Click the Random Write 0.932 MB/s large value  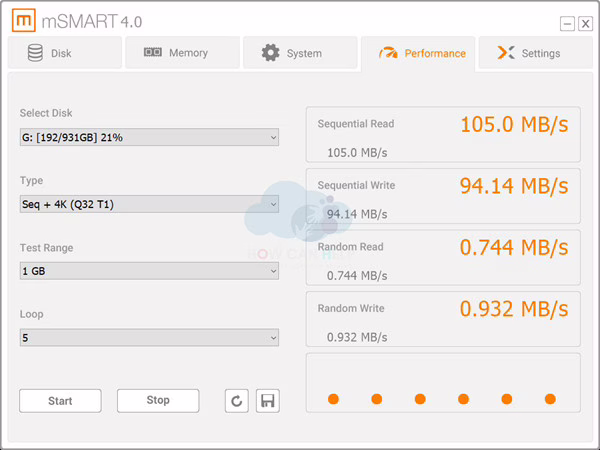click(x=514, y=309)
